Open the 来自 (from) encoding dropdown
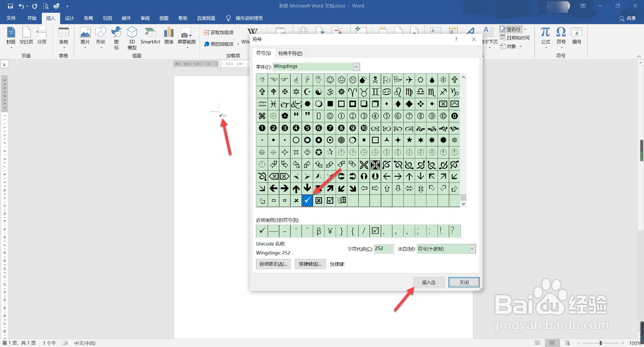Viewport: 644px width, 347px height. click(x=472, y=249)
